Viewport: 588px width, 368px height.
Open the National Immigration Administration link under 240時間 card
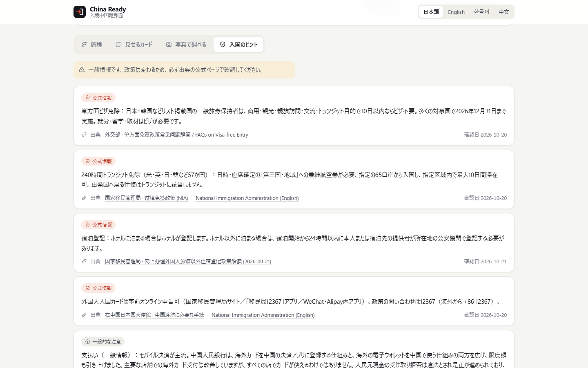pos(247,198)
